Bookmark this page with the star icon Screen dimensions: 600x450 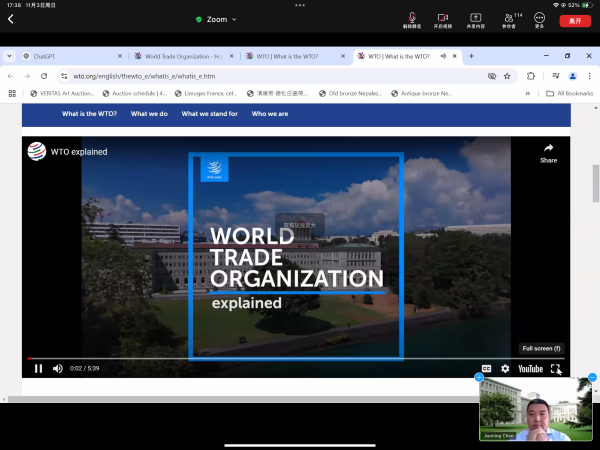pyautogui.click(x=507, y=75)
